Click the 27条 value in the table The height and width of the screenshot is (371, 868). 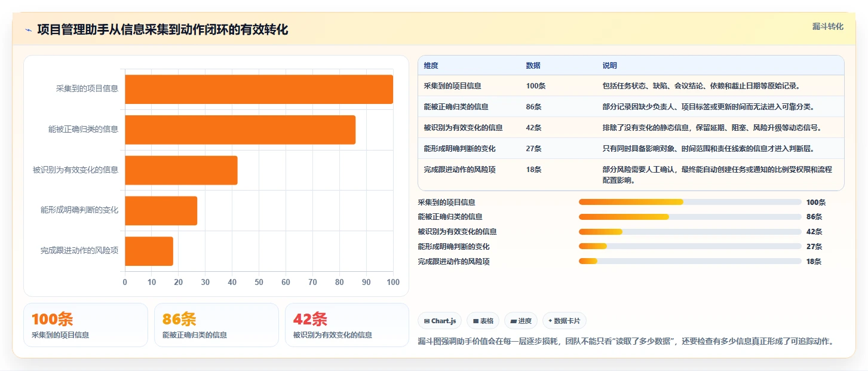534,149
